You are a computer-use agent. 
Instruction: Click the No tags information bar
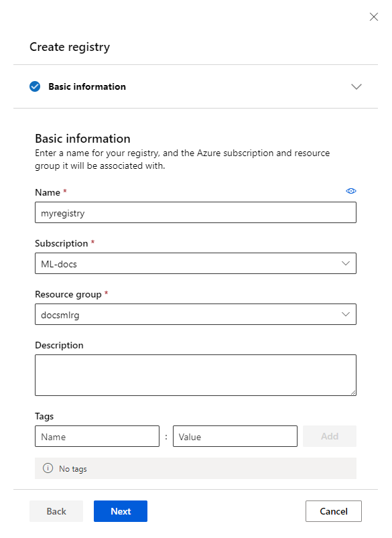point(196,468)
